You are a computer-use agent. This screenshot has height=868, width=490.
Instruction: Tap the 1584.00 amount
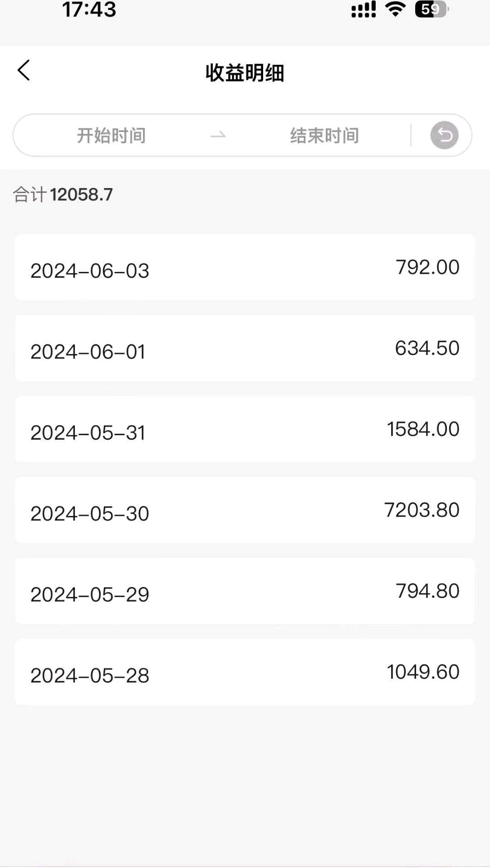point(423,429)
